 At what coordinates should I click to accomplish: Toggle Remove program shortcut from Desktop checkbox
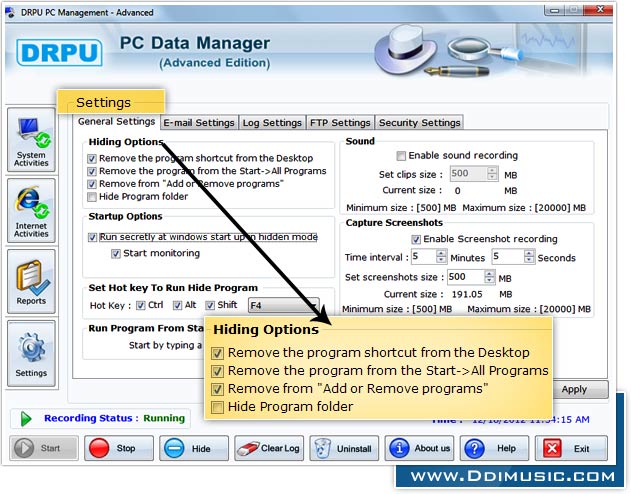point(92,158)
